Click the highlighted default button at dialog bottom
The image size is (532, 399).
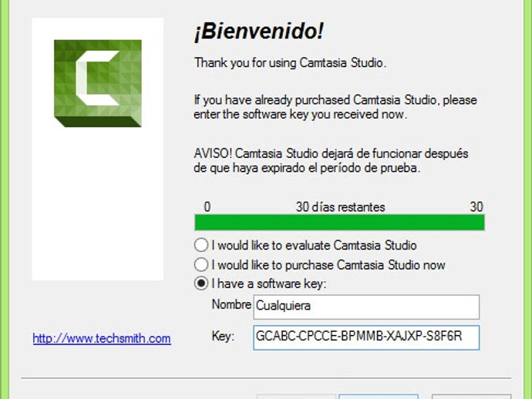click(379, 397)
